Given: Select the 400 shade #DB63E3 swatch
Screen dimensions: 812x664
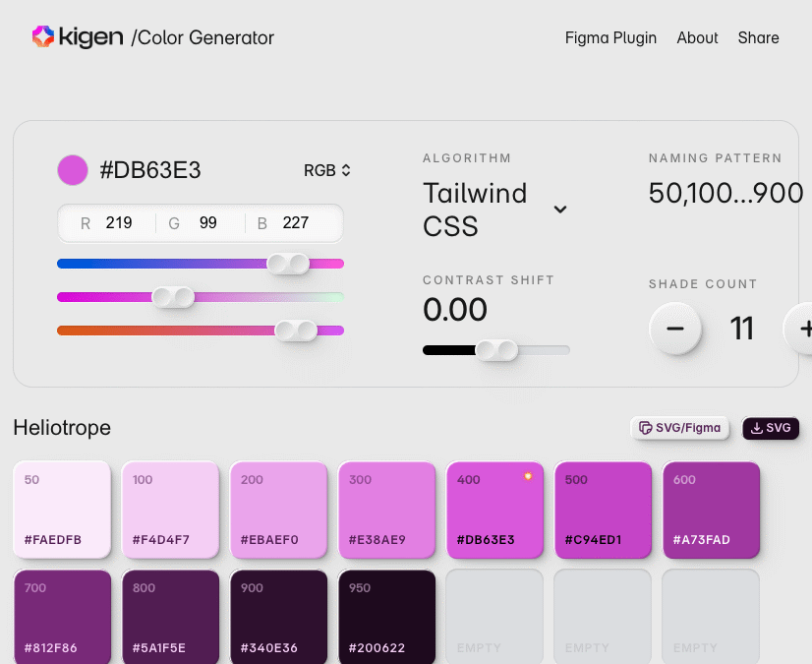Looking at the screenshot, I should tap(495, 511).
